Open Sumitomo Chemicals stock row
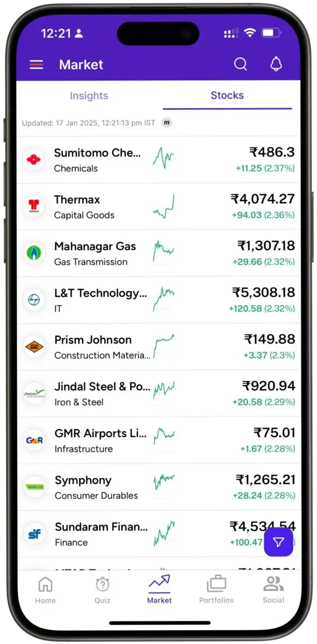Image resolution: width=317 pixels, height=644 pixels. click(x=159, y=160)
